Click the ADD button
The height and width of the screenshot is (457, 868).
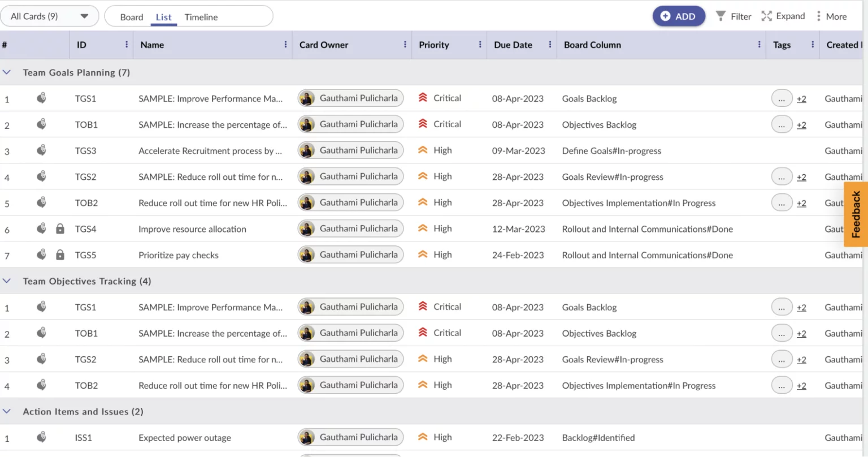tap(679, 16)
